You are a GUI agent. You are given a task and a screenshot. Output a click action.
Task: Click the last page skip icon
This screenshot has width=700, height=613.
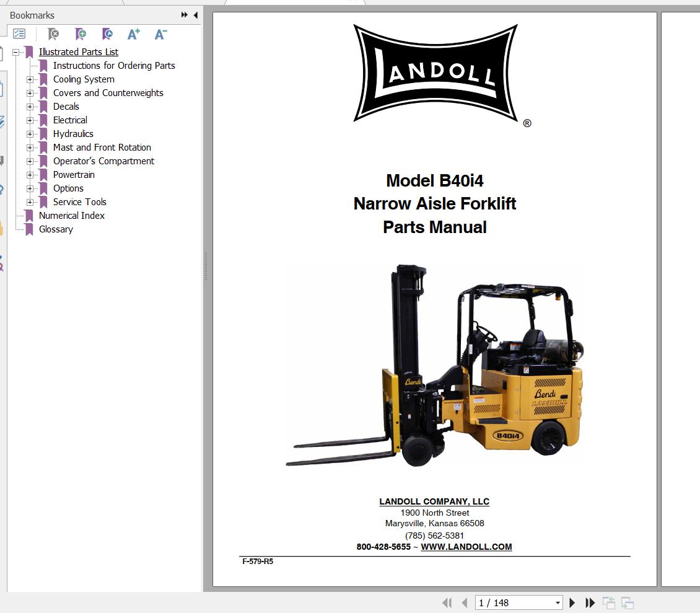coord(590,602)
